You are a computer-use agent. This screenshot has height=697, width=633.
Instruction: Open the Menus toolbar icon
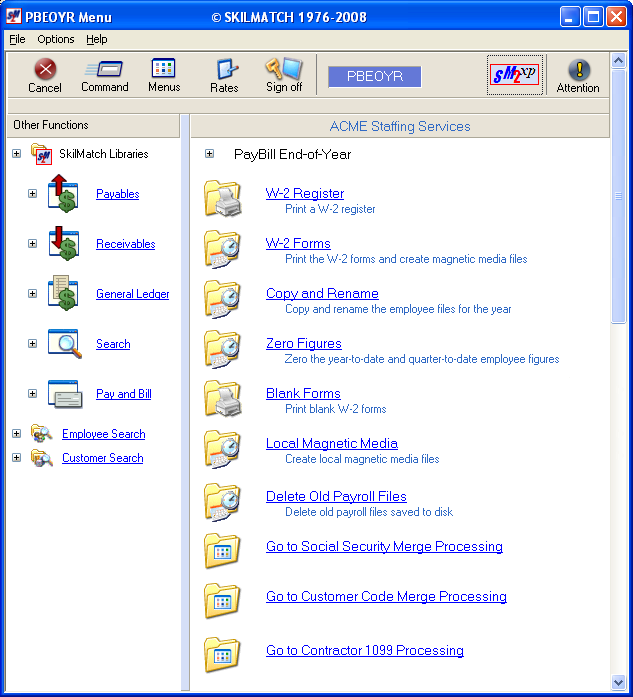point(164,68)
